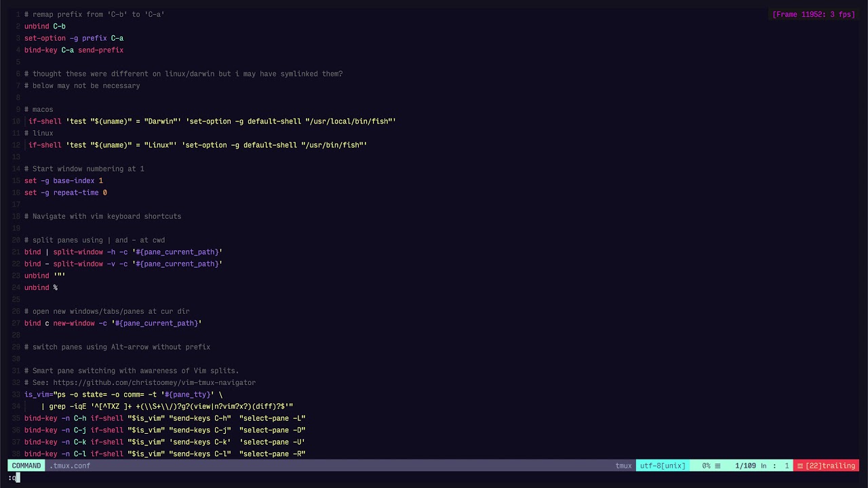
Task: Click the 'bind - split-window -v' line
Action: click(x=123, y=264)
